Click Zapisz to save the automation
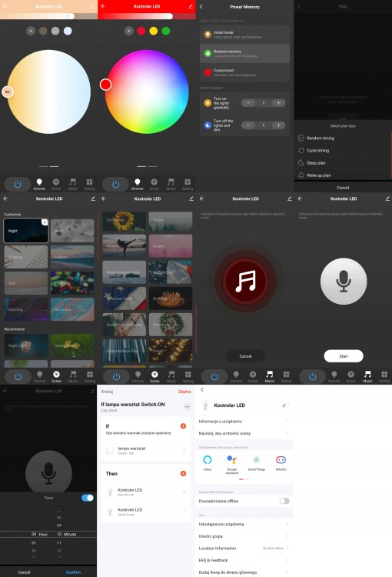This screenshot has height=577, width=392. pyautogui.click(x=184, y=392)
